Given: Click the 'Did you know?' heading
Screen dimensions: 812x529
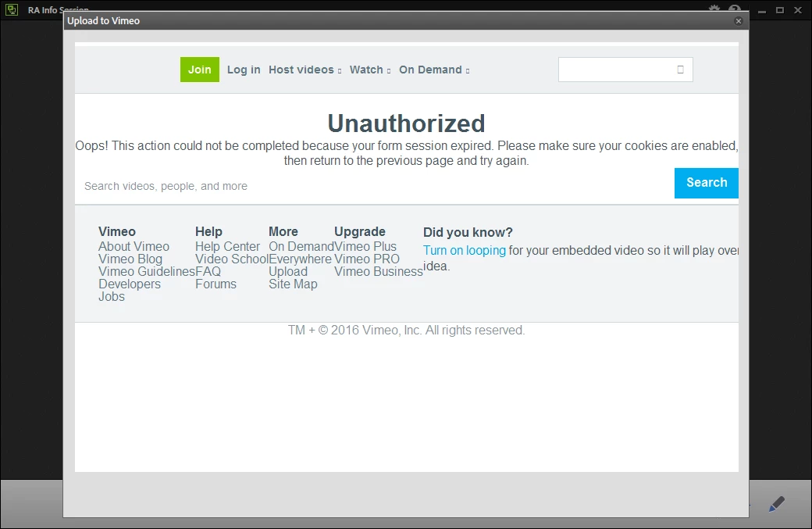Looking at the screenshot, I should click(x=468, y=232).
